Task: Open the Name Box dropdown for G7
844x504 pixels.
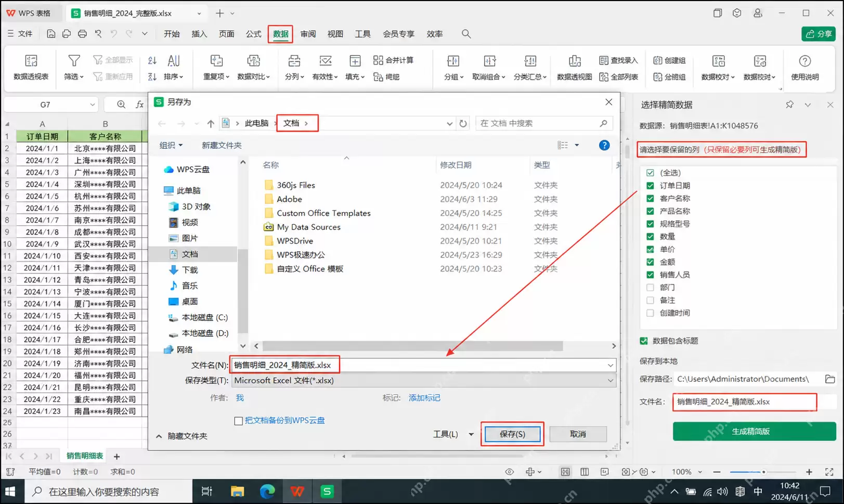Action: pos(92,105)
